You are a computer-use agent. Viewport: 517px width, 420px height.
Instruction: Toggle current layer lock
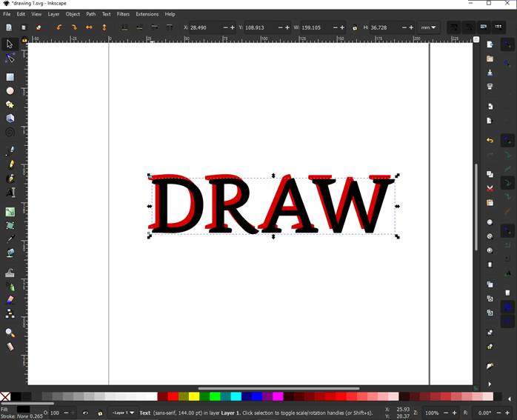tap(100, 413)
